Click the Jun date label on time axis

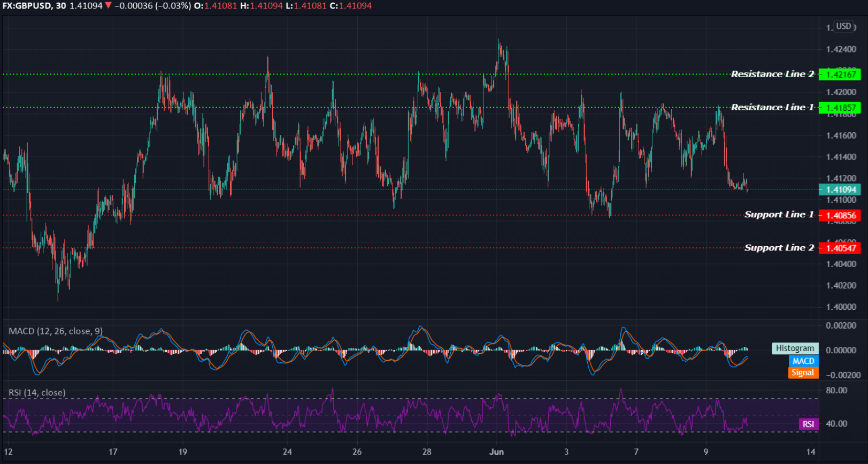click(x=496, y=452)
